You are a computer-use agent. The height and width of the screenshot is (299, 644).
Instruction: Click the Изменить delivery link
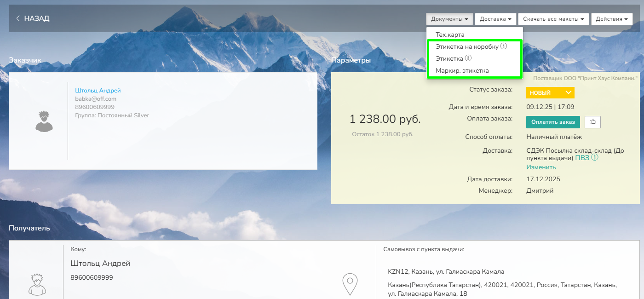[541, 167]
